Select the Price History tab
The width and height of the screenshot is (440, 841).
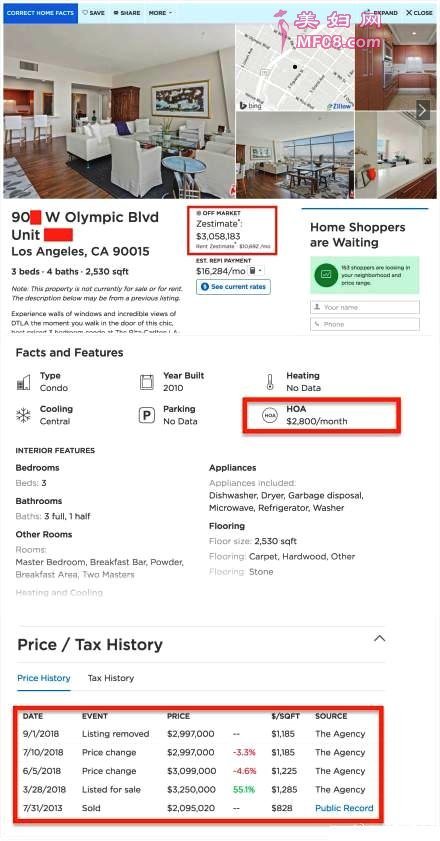(43, 678)
